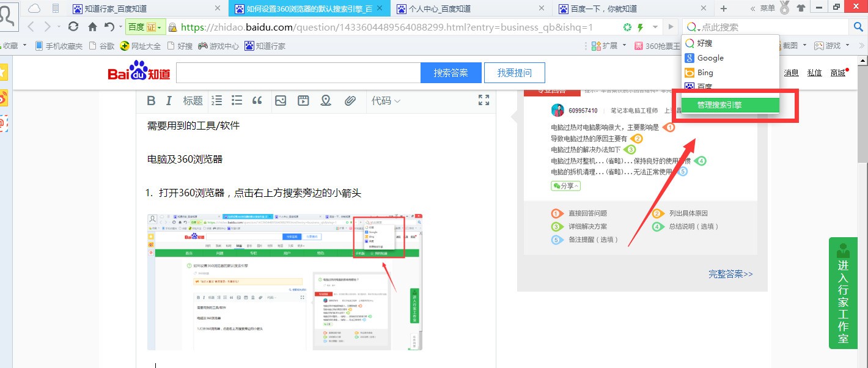Open the 百度 证 site identity dropdown

click(144, 28)
